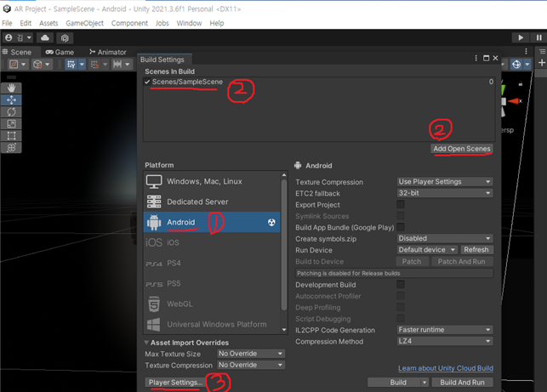Viewport: 547px width, 392px height.
Task: Open the ETC2 fallback 32-bit dropdown
Action: 445,193
